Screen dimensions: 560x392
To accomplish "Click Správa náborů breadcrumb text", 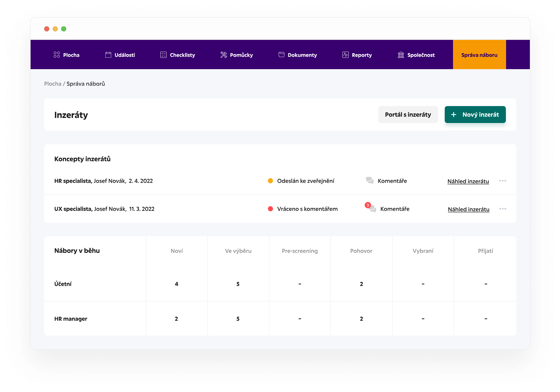I will click(x=86, y=84).
